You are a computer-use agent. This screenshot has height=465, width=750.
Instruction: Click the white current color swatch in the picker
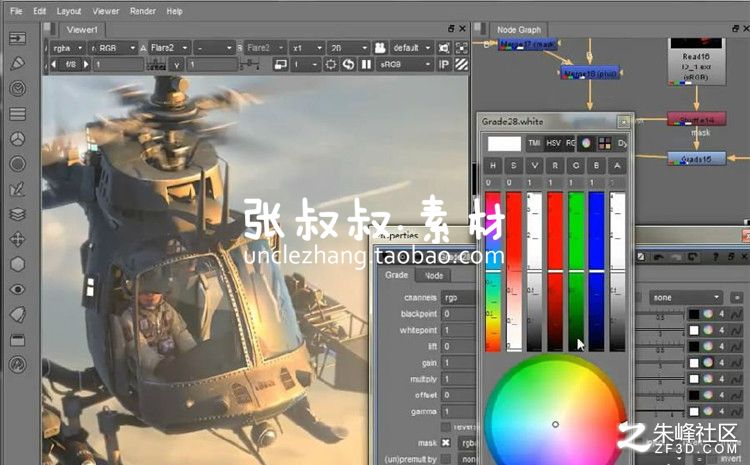504,144
